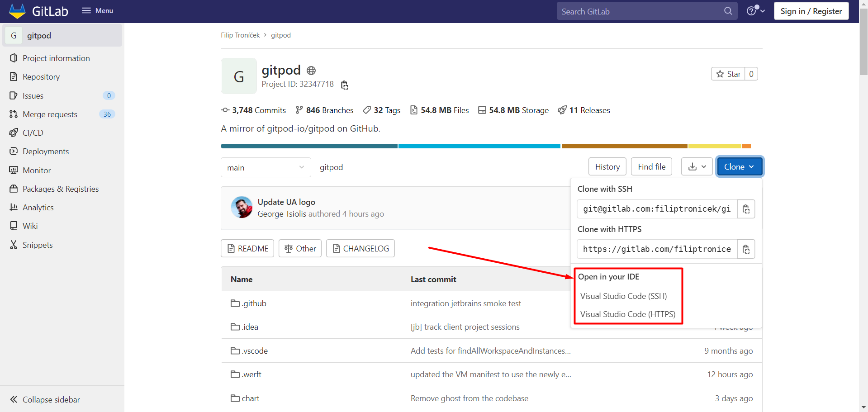Click George Tsiolis avatar thumbnail

click(242, 207)
